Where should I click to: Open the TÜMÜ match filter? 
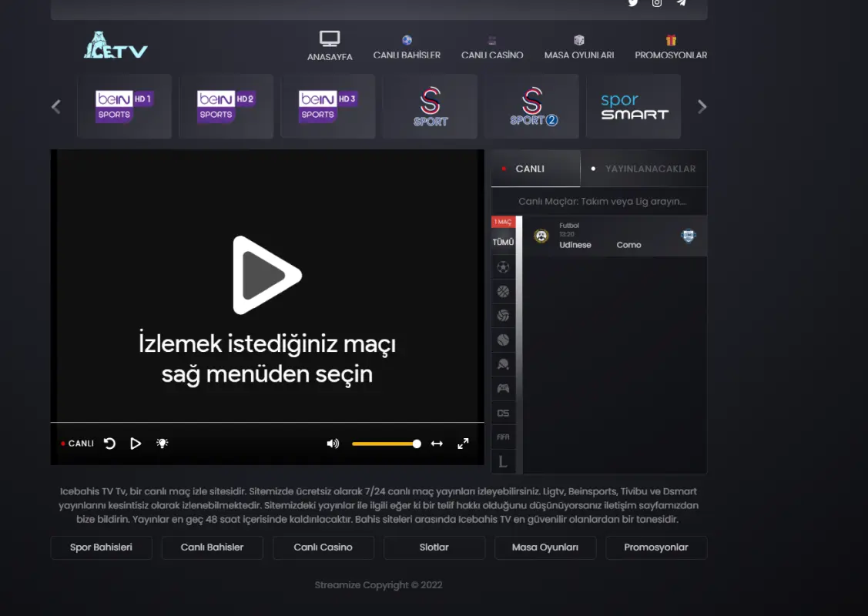point(503,241)
